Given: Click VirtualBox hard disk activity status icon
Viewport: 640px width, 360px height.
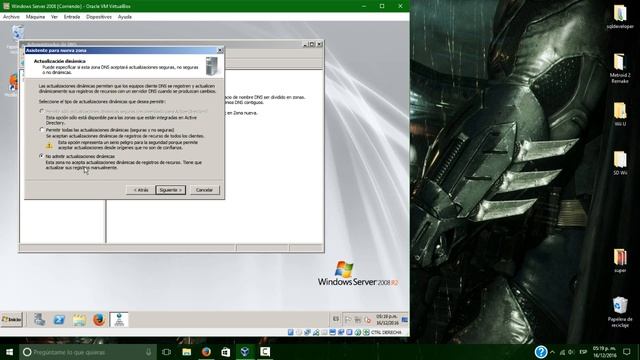Looking at the screenshot, I should [x=291, y=332].
